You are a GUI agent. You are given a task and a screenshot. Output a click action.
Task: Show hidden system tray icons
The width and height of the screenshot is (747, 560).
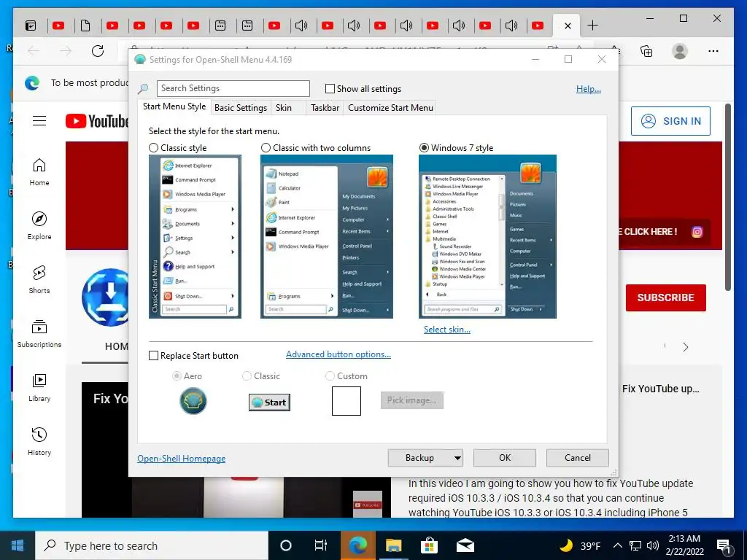[x=617, y=545]
